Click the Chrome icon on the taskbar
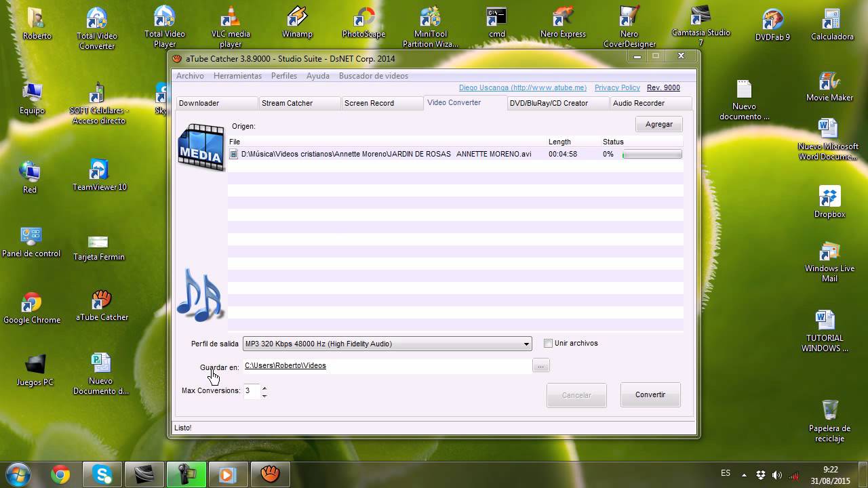This screenshot has width=868, height=488. point(60,474)
